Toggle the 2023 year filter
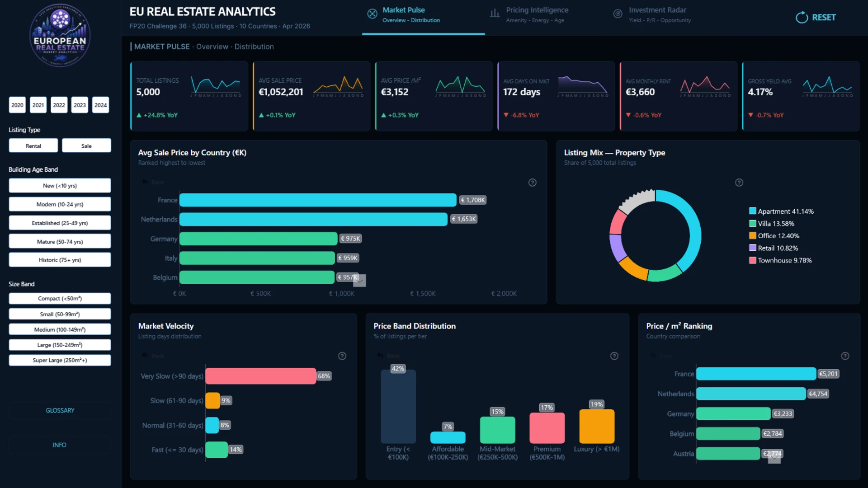The height and width of the screenshot is (488, 868). coord(80,105)
